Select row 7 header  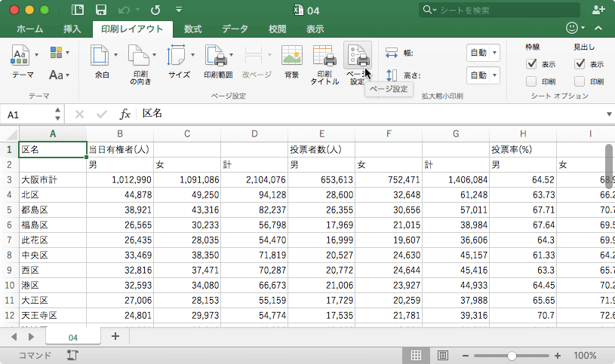[x=9, y=240]
